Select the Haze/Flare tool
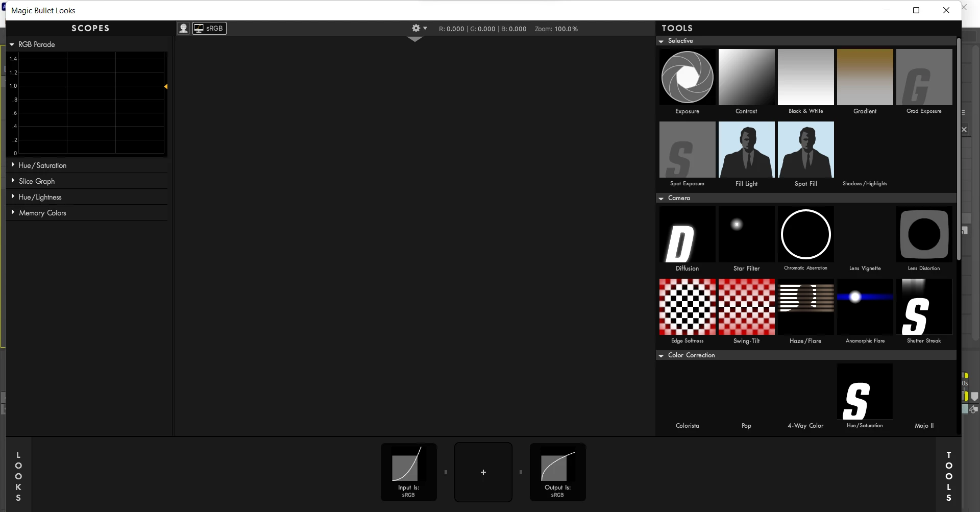This screenshot has width=980, height=512. 805,311
